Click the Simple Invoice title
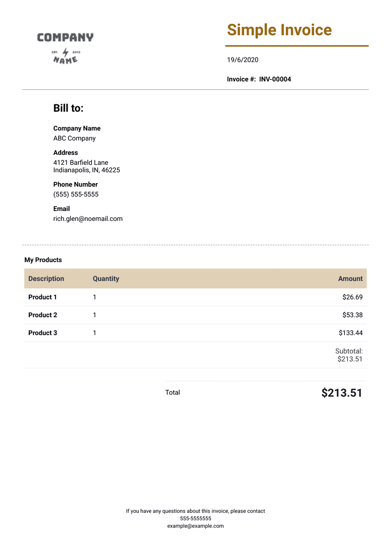The height and width of the screenshot is (555, 392). (279, 30)
